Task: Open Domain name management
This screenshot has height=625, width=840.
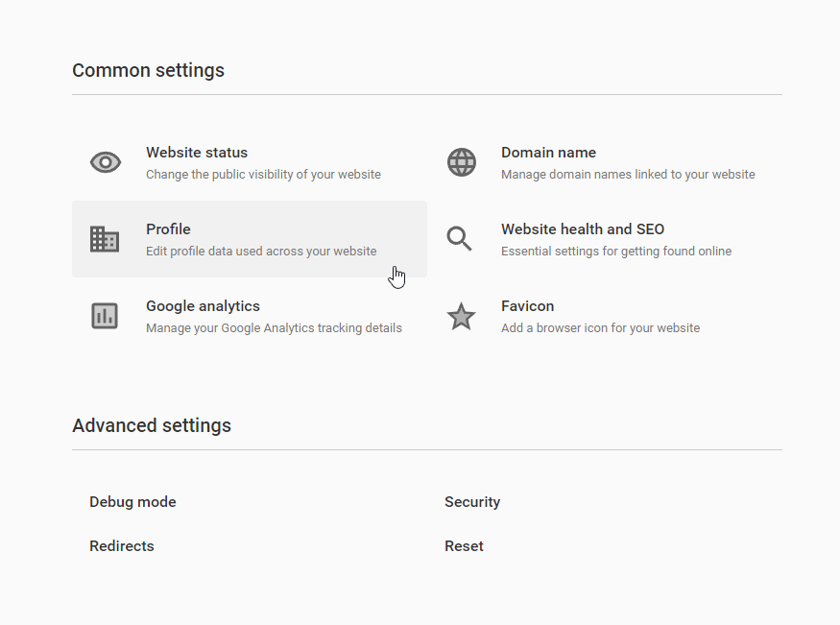Action: tap(548, 153)
